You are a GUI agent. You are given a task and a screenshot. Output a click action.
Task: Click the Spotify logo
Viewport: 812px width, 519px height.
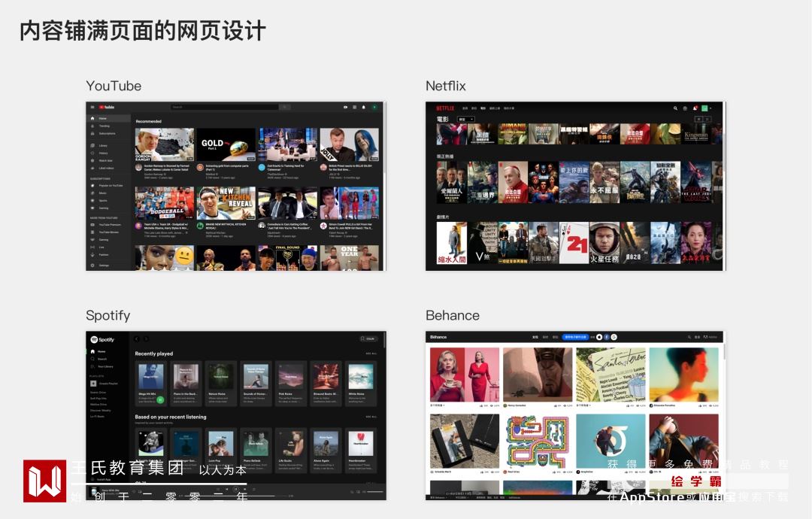point(102,340)
